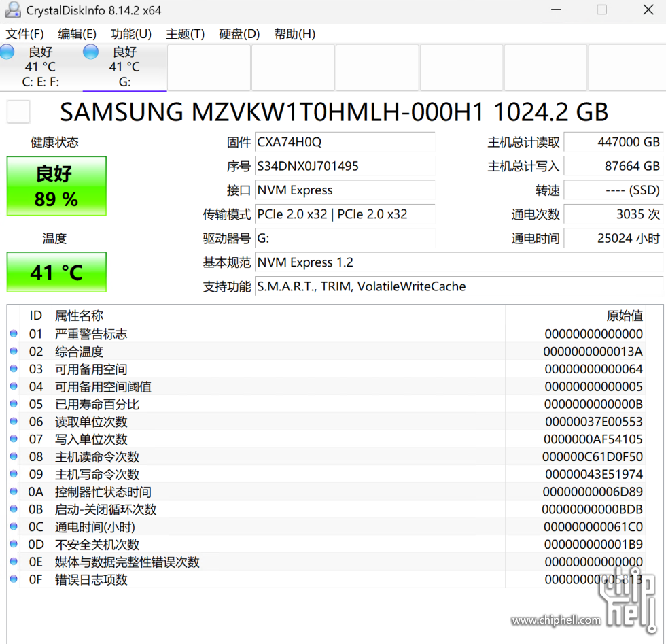This screenshot has height=644, width=666.
Task: Click raw value 0000000AF54105
Action: pos(593,439)
